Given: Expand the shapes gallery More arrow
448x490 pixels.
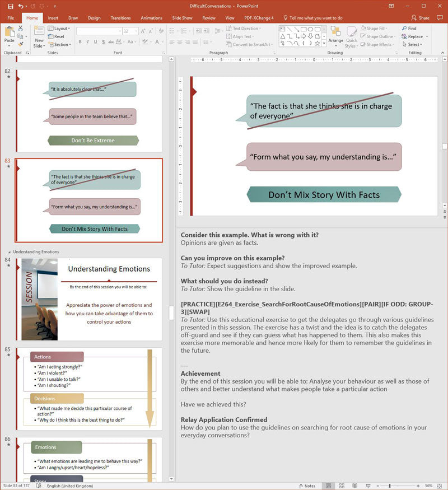Looking at the screenshot, I should pyautogui.click(x=324, y=44).
